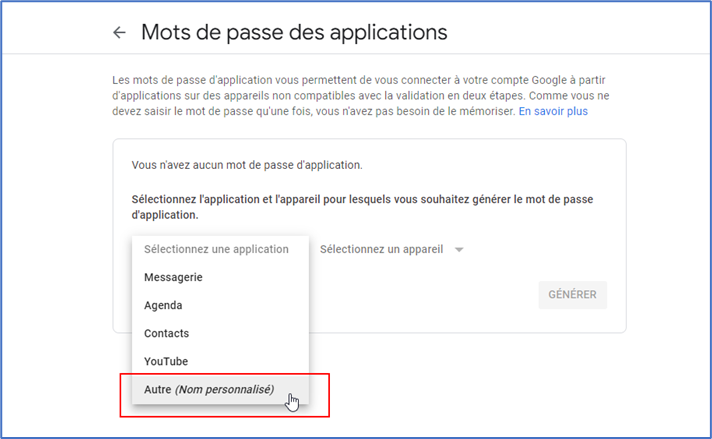Choose Messagerie from the application list
The height and width of the screenshot is (439, 712).
[x=173, y=277]
